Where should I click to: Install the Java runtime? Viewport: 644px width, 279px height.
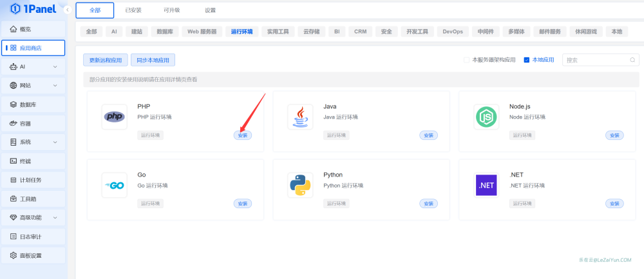[428, 135]
